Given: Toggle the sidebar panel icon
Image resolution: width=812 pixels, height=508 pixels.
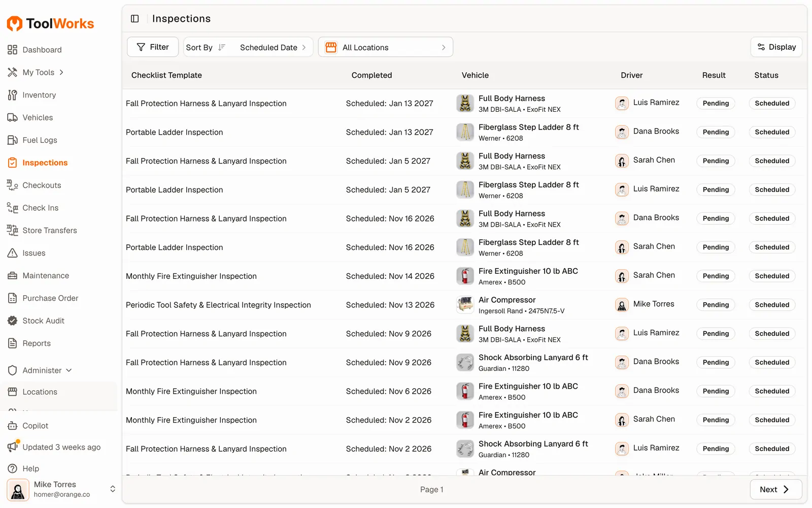Looking at the screenshot, I should click(134, 19).
